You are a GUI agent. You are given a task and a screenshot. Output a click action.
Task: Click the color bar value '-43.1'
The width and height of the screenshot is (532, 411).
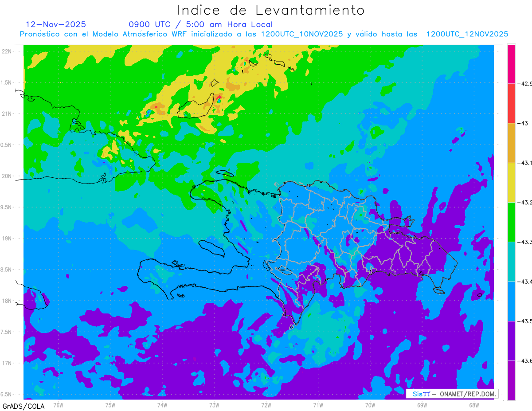coord(525,163)
